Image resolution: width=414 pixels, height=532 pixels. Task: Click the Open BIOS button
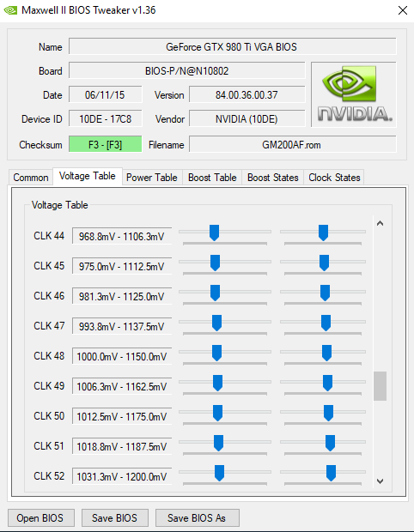click(x=41, y=517)
